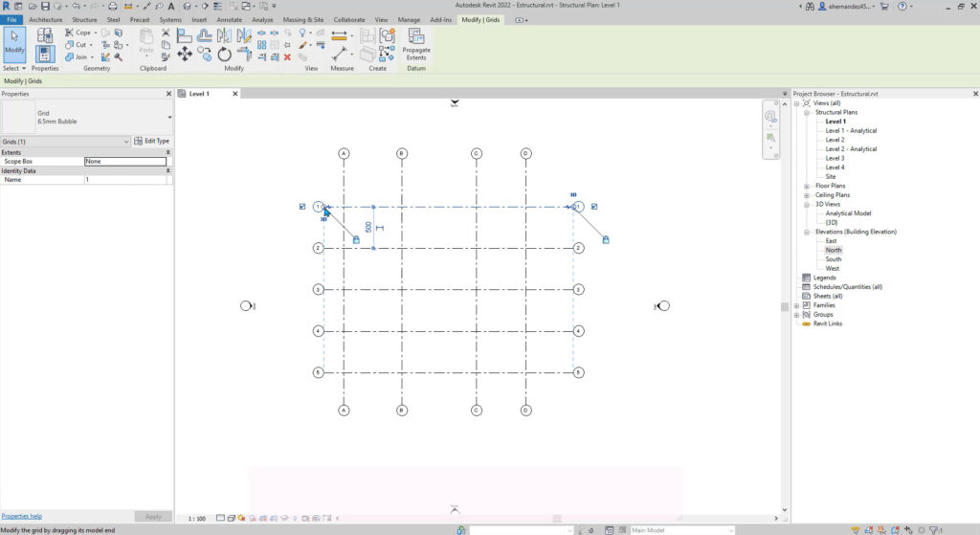Uncheck the bubble checkbox left of grid 1
Screen dimensions: 980x535
(x=302, y=207)
